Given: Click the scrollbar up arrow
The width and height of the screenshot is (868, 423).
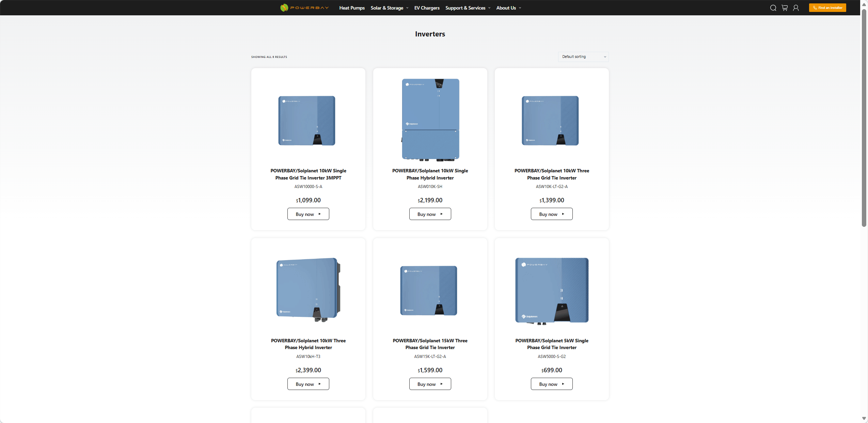Looking at the screenshot, I should (x=864, y=4).
